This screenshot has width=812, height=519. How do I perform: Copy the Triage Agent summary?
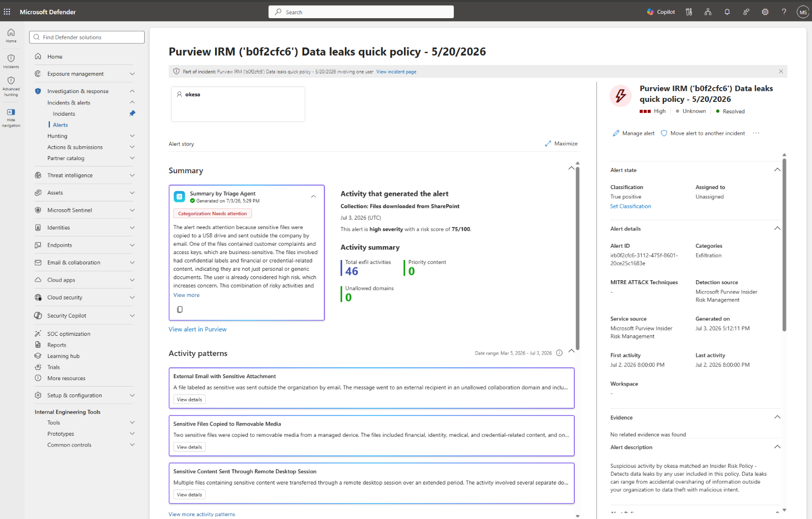180,309
